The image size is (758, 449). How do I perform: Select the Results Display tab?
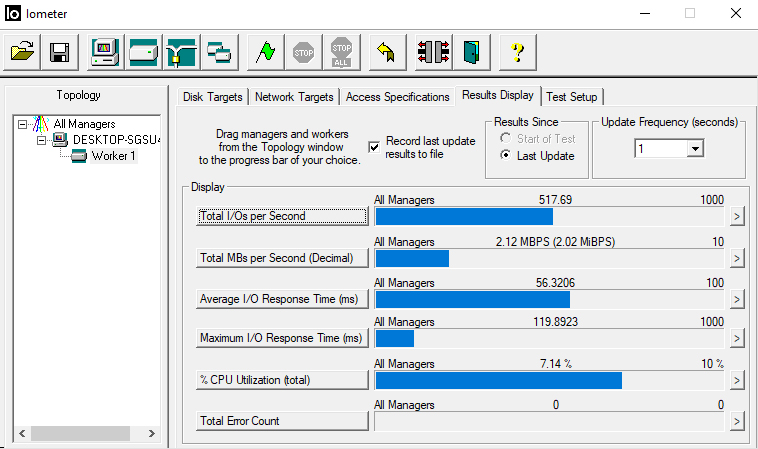(498, 95)
